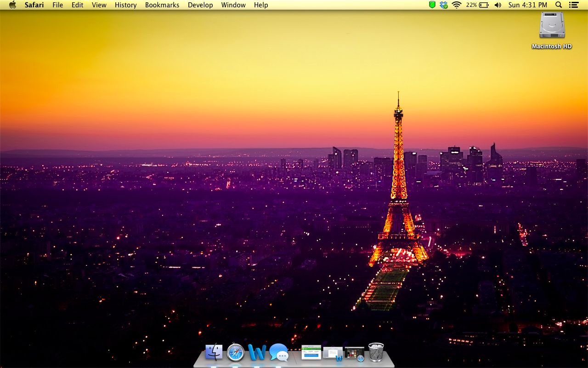
Task: Open the Messages app in dock
Action: (x=279, y=353)
